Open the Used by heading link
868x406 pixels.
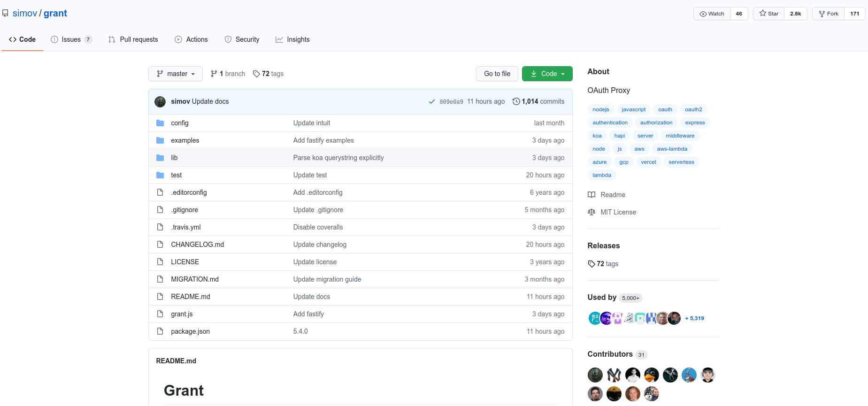pos(602,297)
